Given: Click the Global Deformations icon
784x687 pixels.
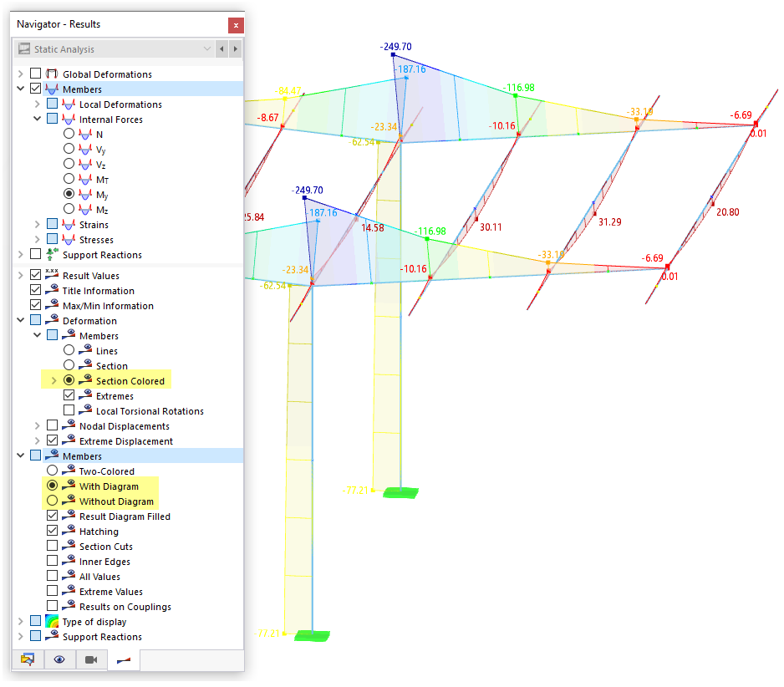Looking at the screenshot, I should (52, 74).
